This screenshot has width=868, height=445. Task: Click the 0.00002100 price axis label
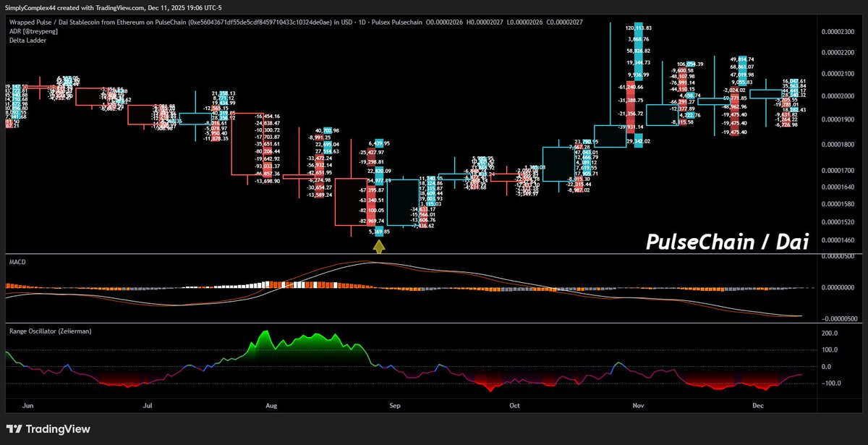(839, 74)
